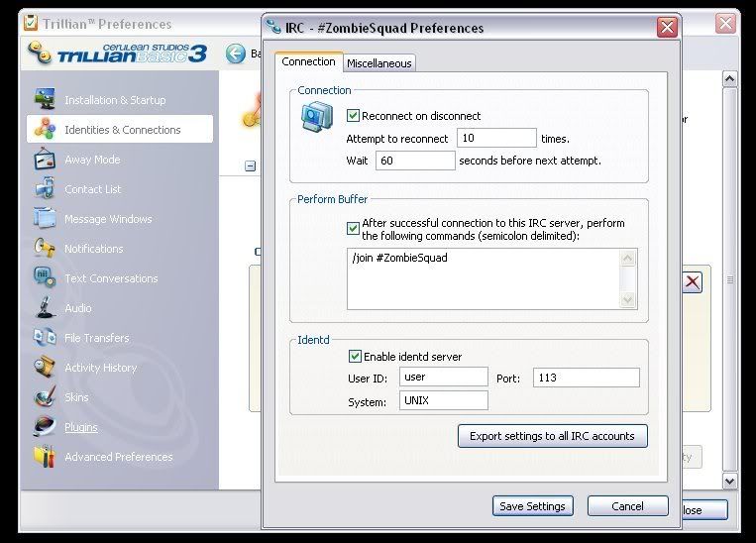Viewport: 756px width, 543px height.
Task: Open Installation & Startup preferences
Action: [115, 100]
